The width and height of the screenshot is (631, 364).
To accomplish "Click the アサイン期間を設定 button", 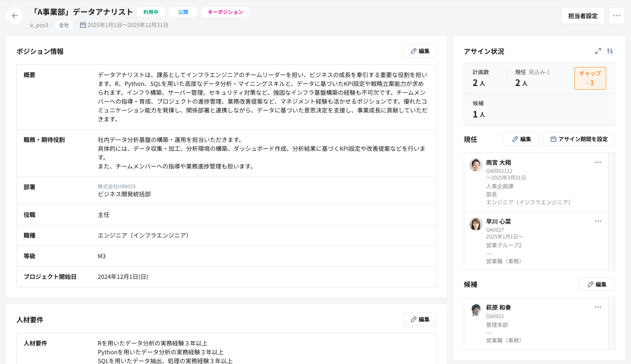I will tap(579, 139).
